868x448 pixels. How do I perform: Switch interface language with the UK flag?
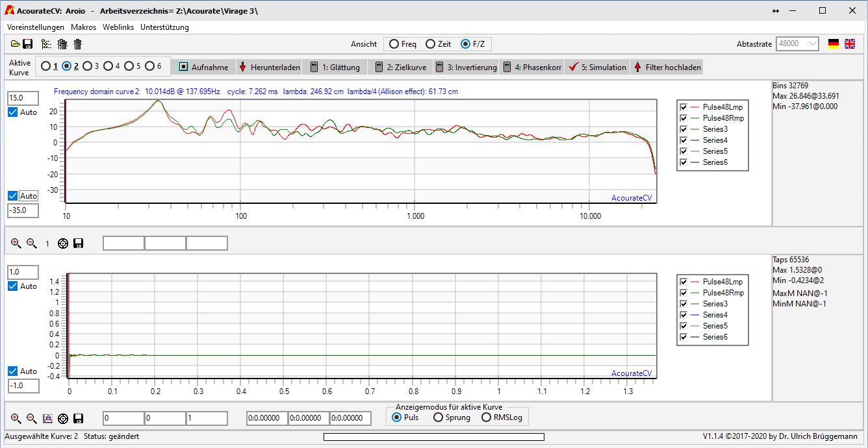850,44
